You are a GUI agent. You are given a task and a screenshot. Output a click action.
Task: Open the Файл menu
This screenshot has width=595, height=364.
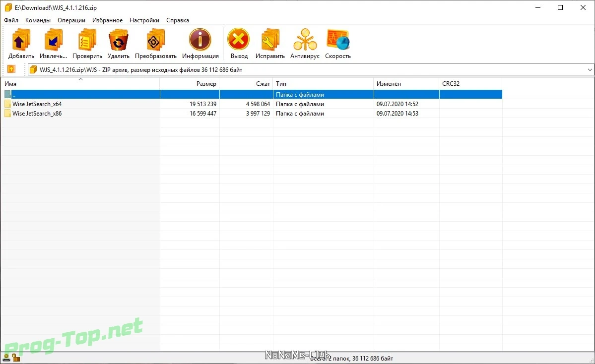(x=11, y=20)
